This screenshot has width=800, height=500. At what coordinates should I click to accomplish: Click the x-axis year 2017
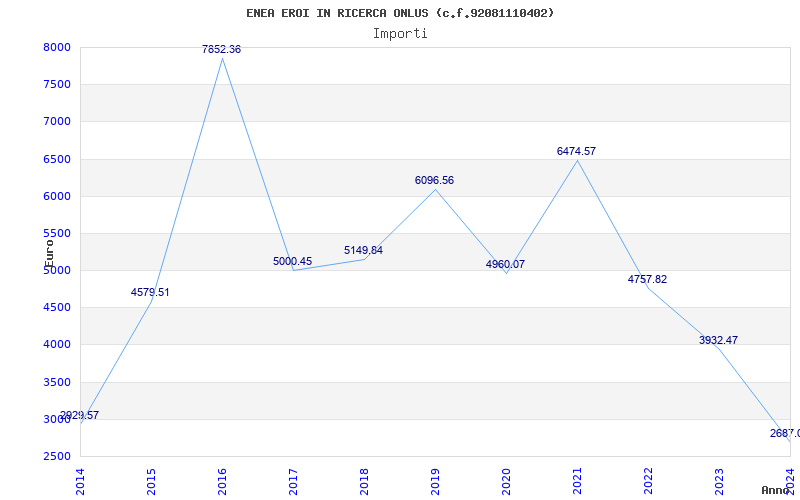292,482
